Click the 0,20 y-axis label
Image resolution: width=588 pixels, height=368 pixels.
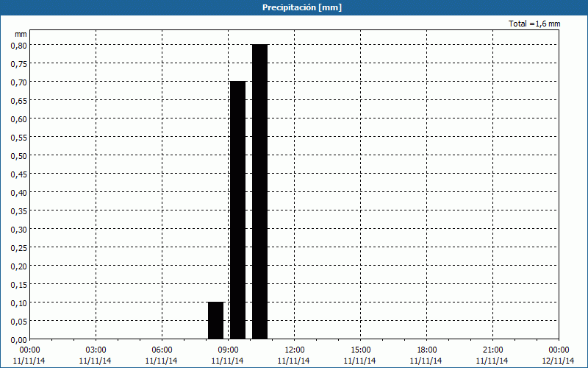coord(19,266)
